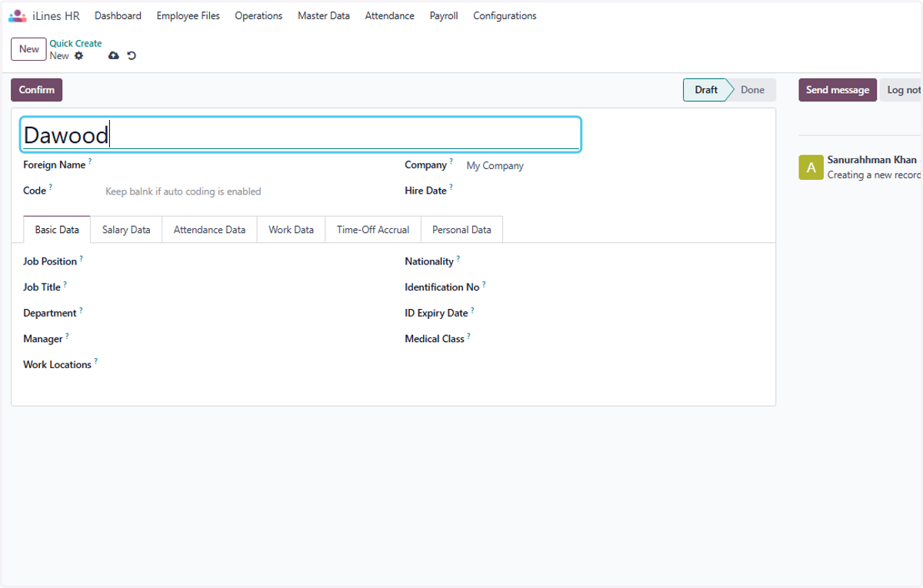This screenshot has height=588, width=923.
Task: Switch to the Salary Data tab
Action: pos(126,230)
